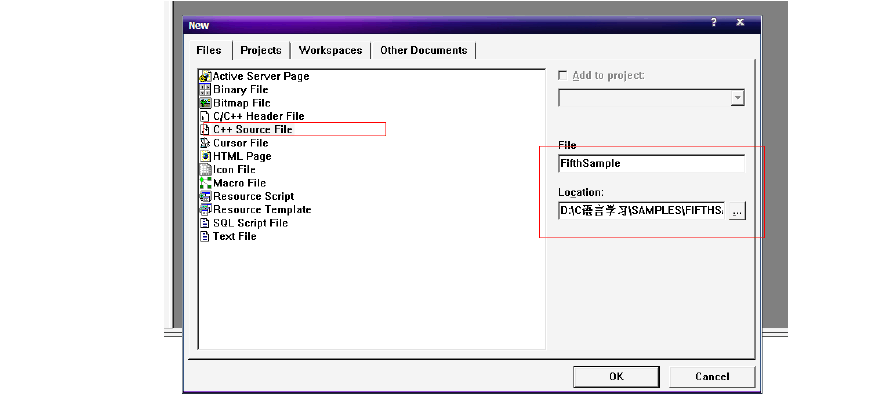Select the HTML Page icon
Image resolution: width=892 pixels, height=398 pixels.
(205, 156)
